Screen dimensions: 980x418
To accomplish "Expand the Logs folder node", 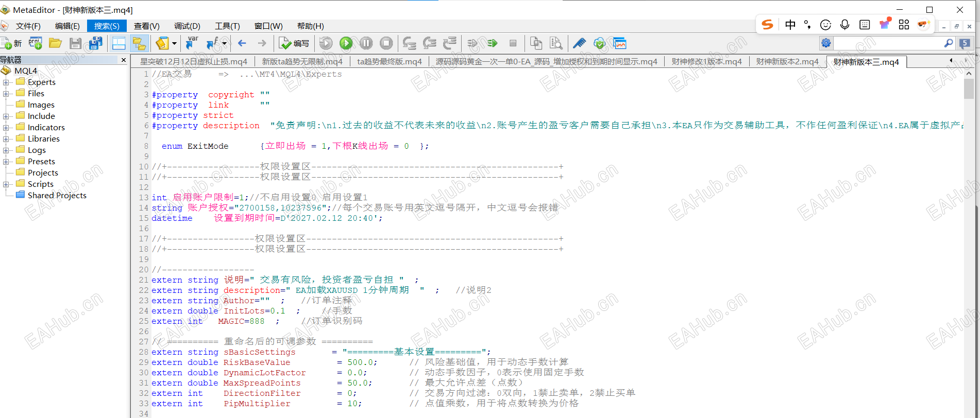I will 6,150.
